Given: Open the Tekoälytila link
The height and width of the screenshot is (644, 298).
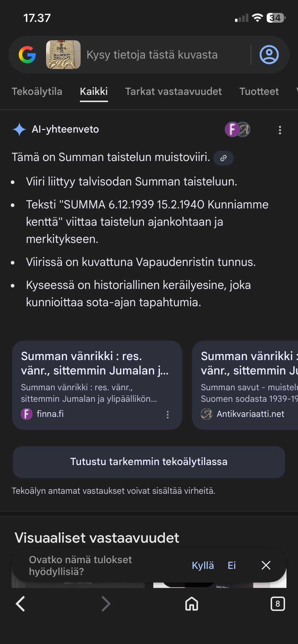Looking at the screenshot, I should click(x=37, y=92).
